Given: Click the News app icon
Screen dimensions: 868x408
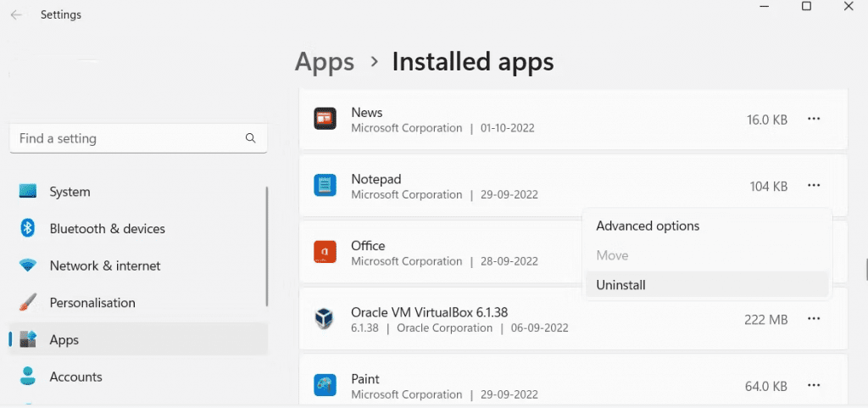Looking at the screenshot, I should [325, 120].
